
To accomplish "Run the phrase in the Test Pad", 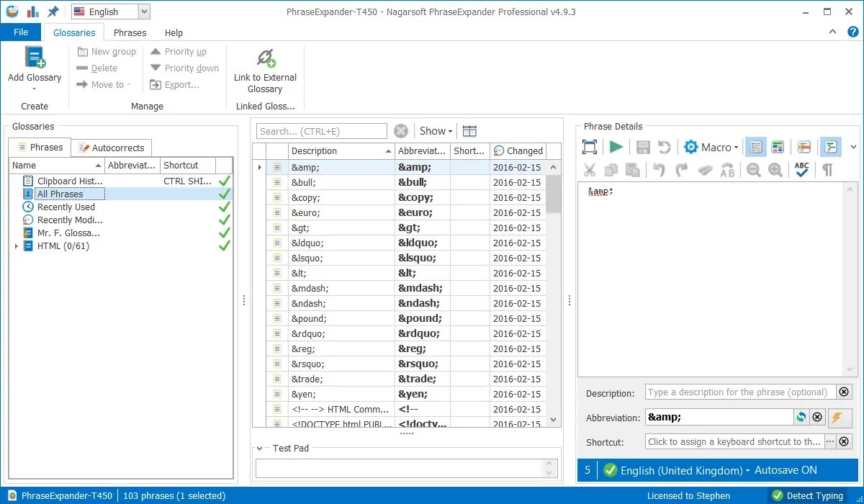I will pyautogui.click(x=616, y=147).
